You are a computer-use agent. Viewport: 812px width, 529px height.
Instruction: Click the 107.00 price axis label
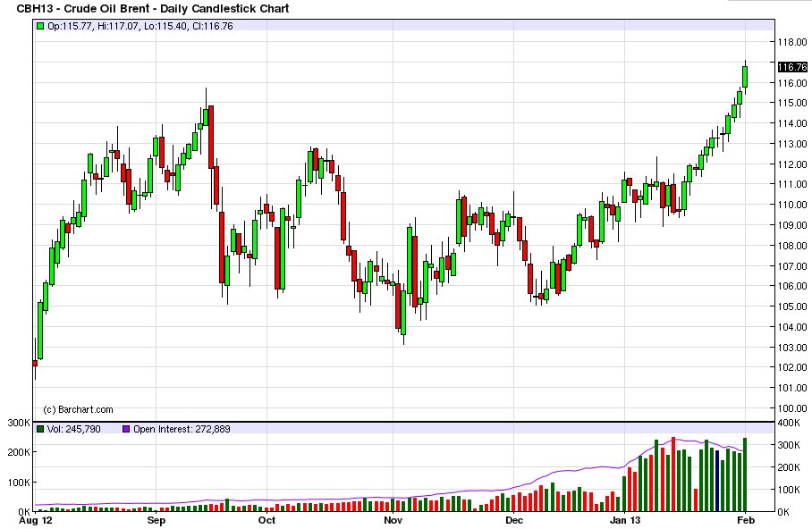792,266
